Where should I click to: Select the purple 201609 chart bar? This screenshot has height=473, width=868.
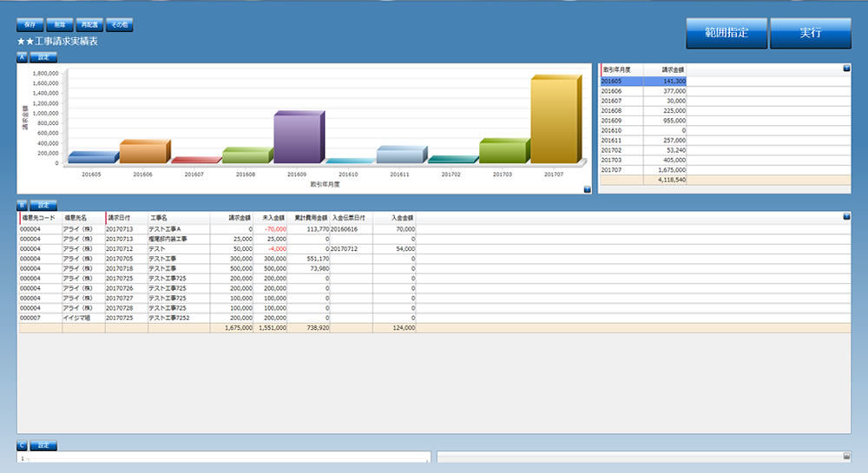297,137
